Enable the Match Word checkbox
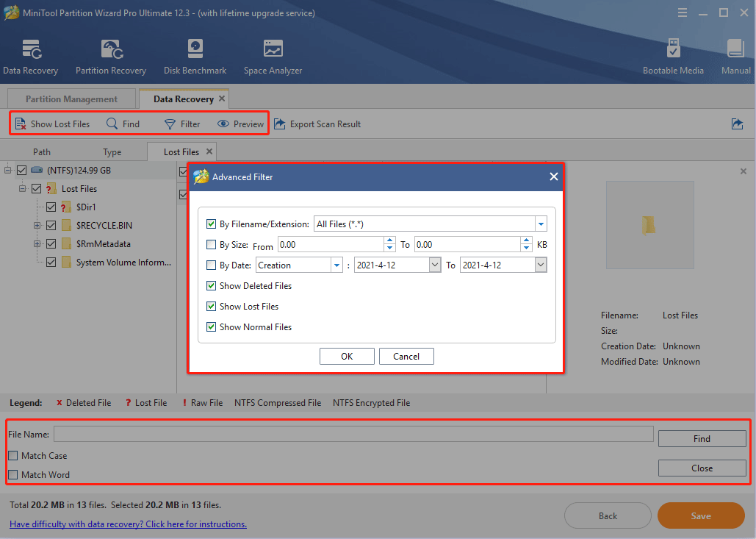The image size is (756, 539). (x=13, y=475)
